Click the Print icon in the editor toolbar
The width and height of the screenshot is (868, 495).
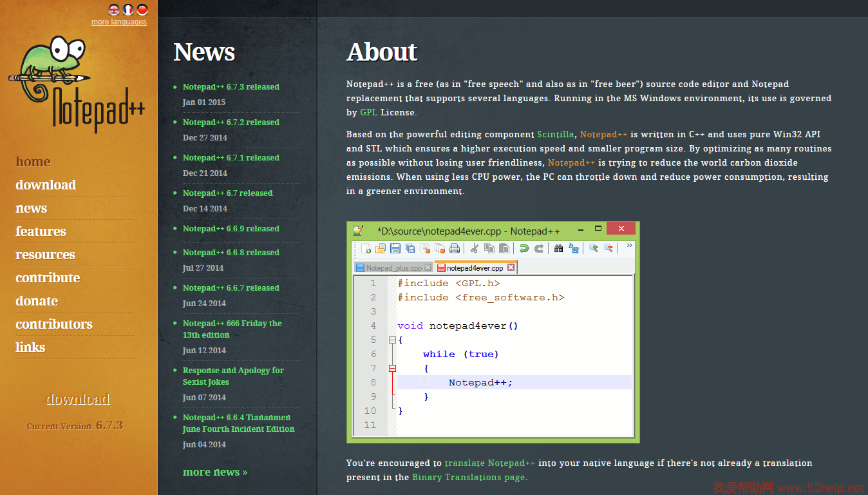tap(455, 249)
